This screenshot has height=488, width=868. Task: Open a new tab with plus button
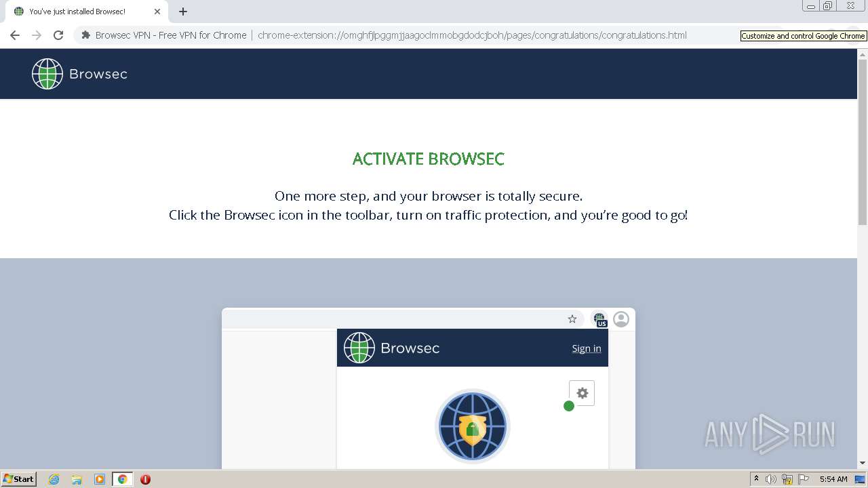tap(183, 12)
